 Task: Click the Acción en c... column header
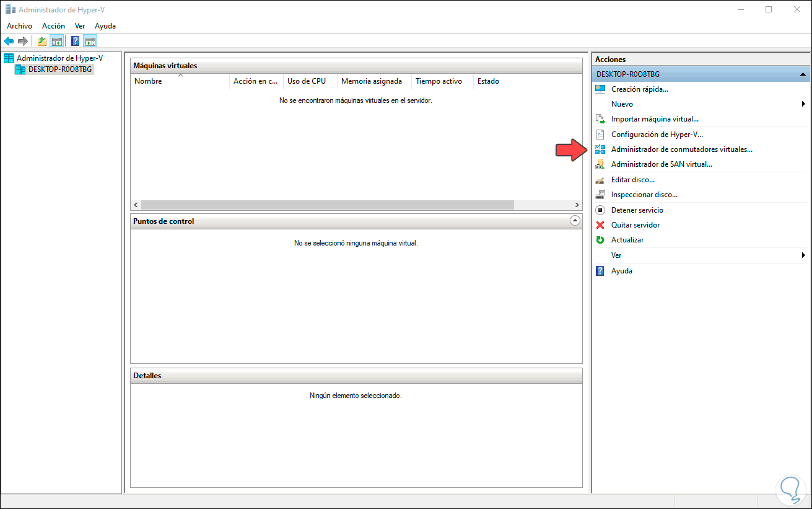coord(256,81)
